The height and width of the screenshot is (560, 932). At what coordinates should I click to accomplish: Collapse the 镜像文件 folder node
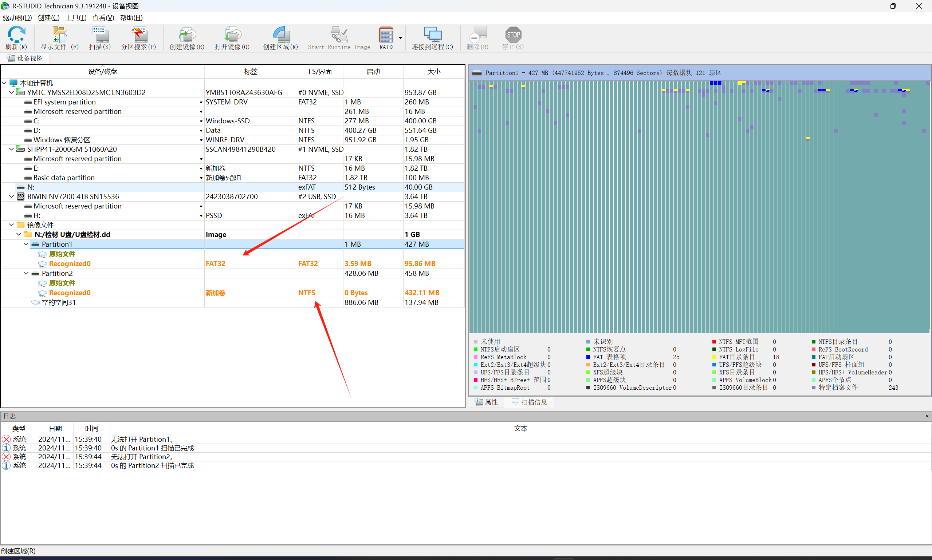point(12,225)
